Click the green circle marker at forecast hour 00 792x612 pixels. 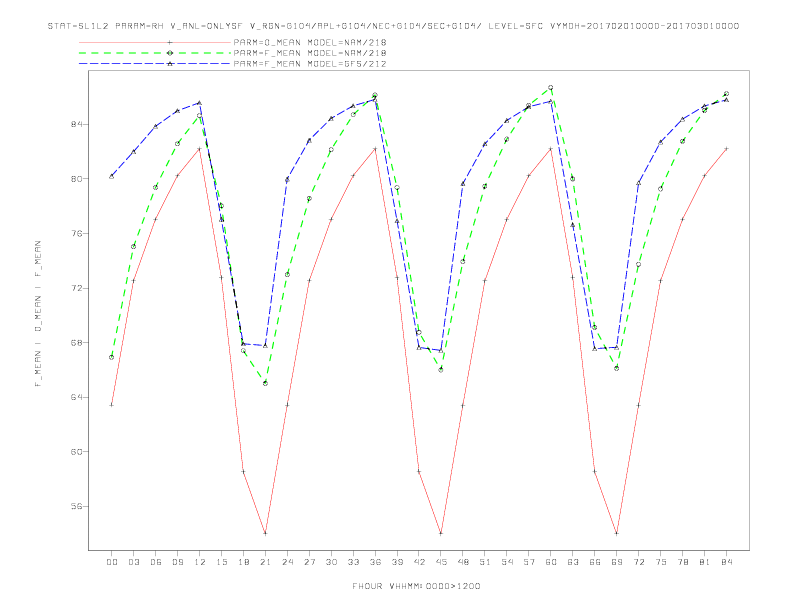coord(112,357)
